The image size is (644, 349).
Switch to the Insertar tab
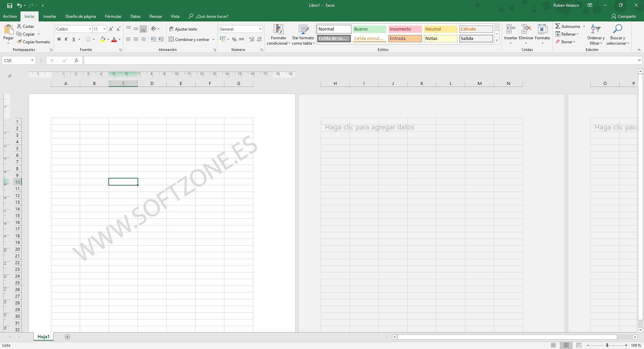[50, 16]
